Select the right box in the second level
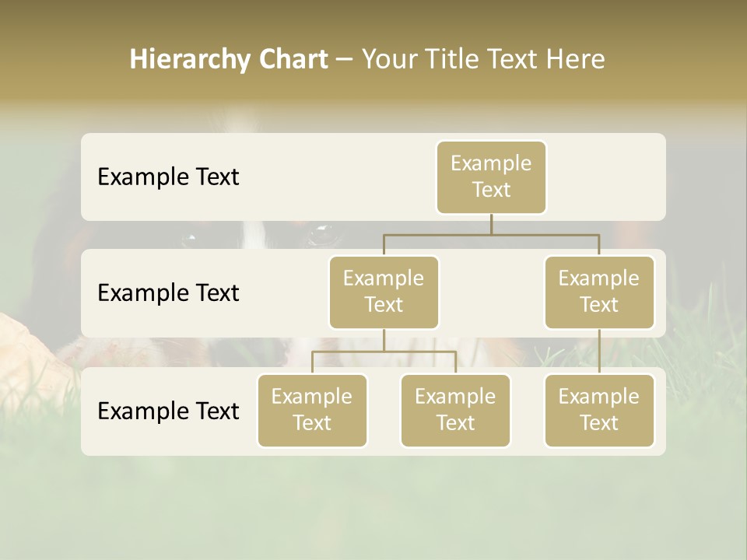Viewport: 747px width, 560px height. coord(599,292)
